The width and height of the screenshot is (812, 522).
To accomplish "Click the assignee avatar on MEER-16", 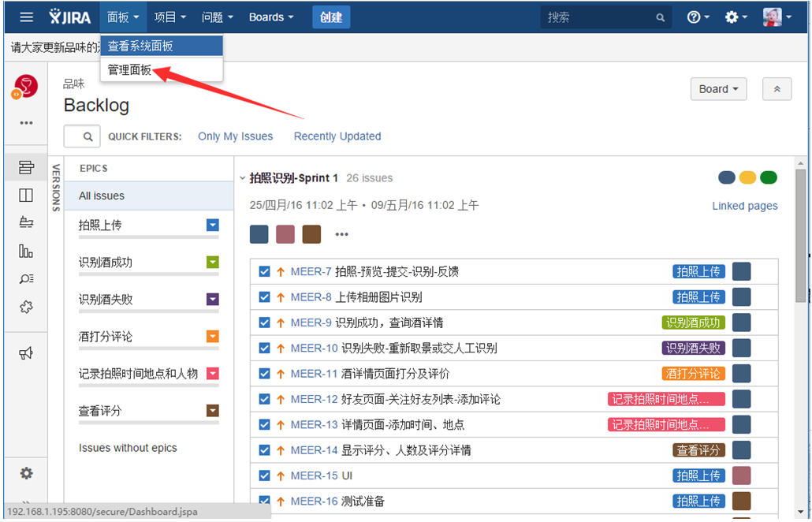I will [x=742, y=501].
